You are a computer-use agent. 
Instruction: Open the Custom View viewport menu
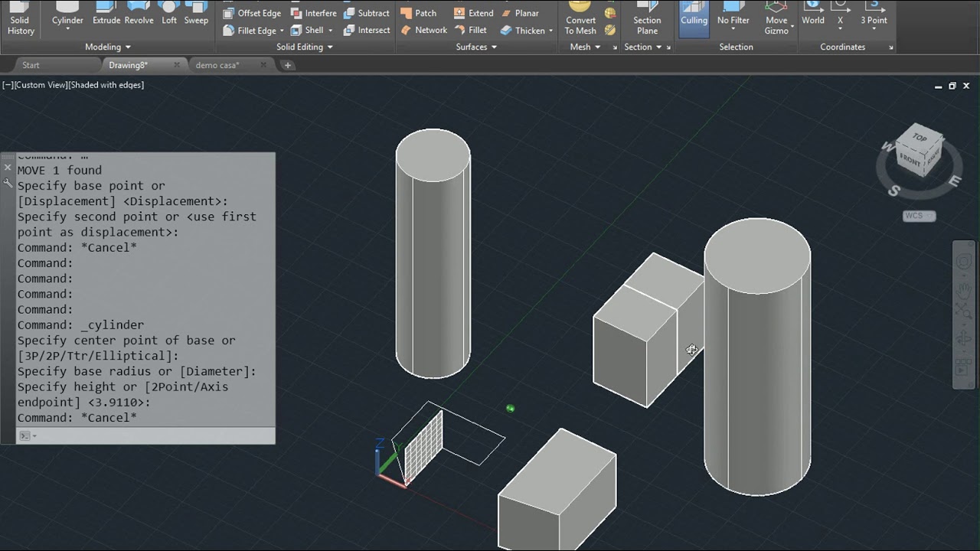41,85
